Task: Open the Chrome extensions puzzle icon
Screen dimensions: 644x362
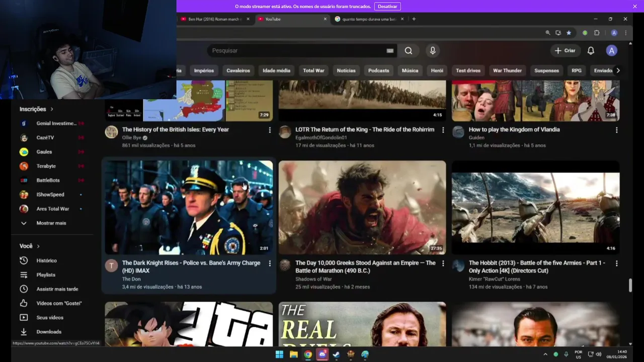Action: [x=597, y=33]
